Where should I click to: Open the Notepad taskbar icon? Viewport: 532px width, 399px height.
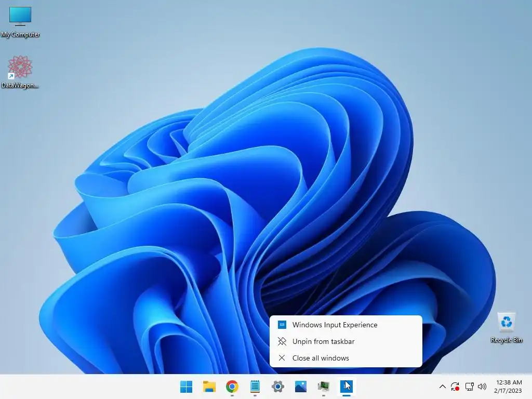coord(255,387)
